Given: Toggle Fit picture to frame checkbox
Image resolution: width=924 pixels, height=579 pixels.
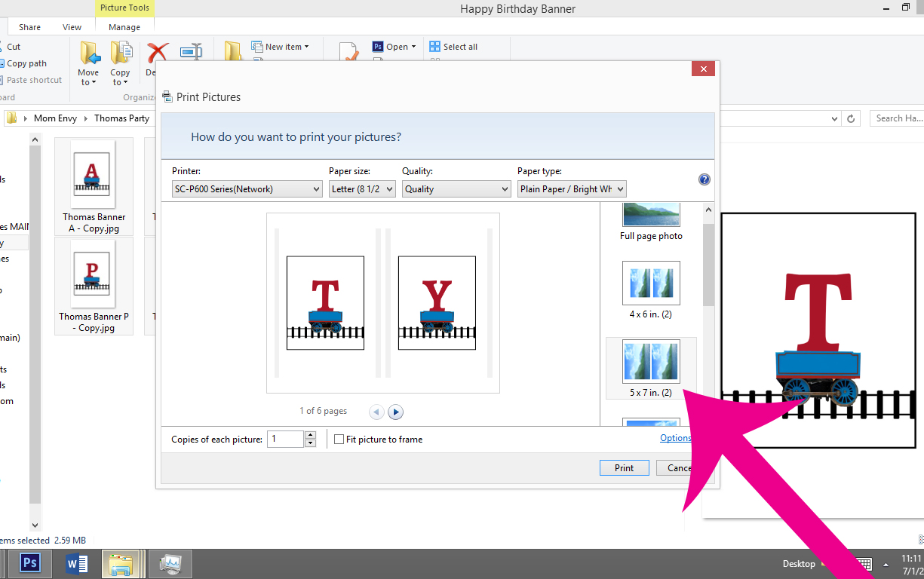Looking at the screenshot, I should click(339, 440).
